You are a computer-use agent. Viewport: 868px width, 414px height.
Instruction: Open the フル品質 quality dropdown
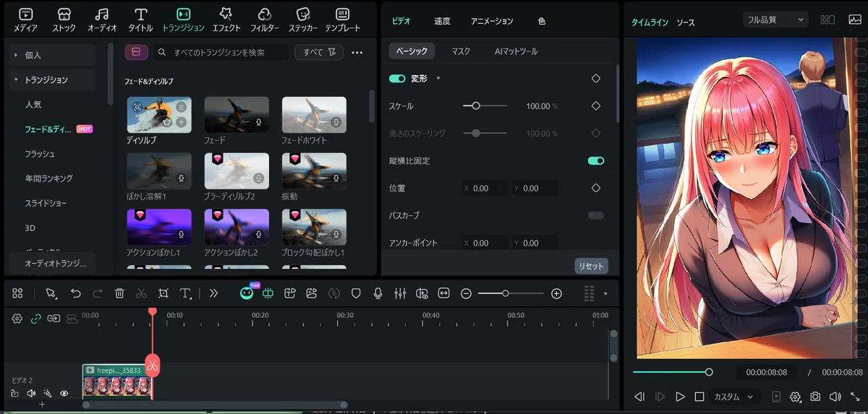(775, 20)
